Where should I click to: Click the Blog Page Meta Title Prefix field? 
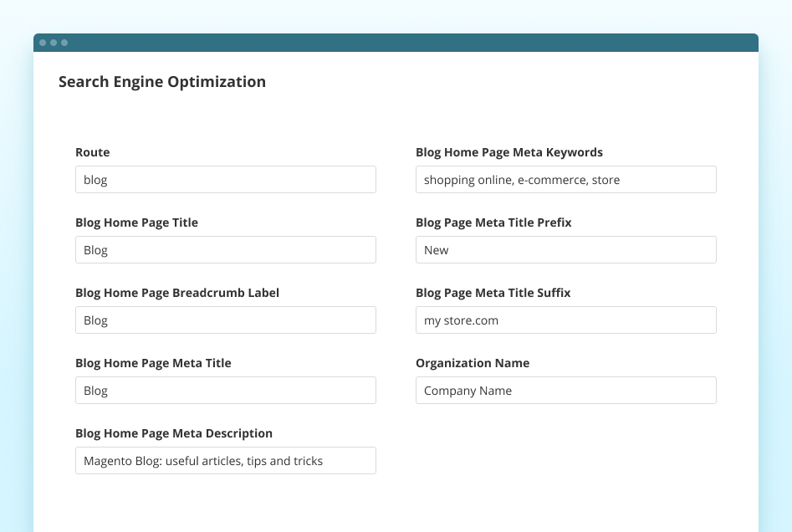click(565, 249)
